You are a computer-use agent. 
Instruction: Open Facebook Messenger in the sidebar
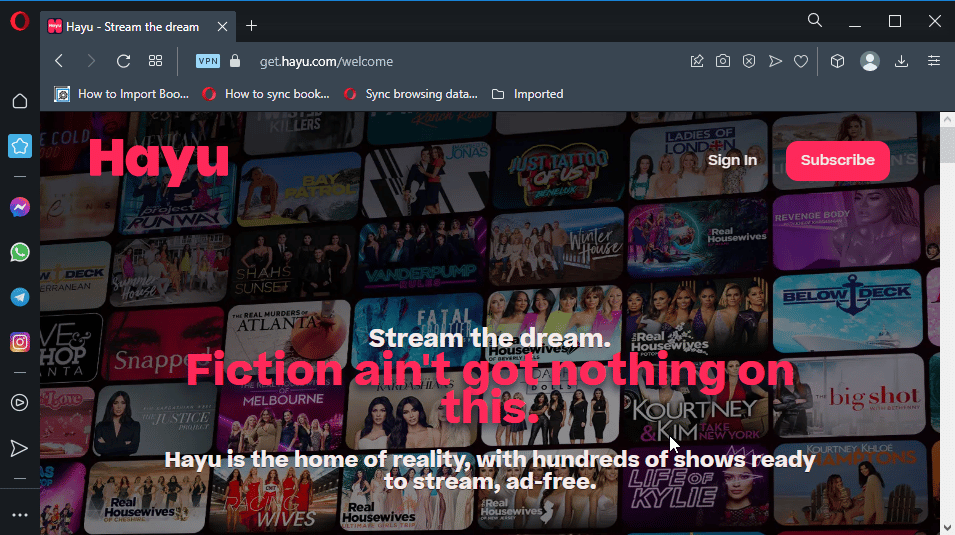[x=20, y=207]
